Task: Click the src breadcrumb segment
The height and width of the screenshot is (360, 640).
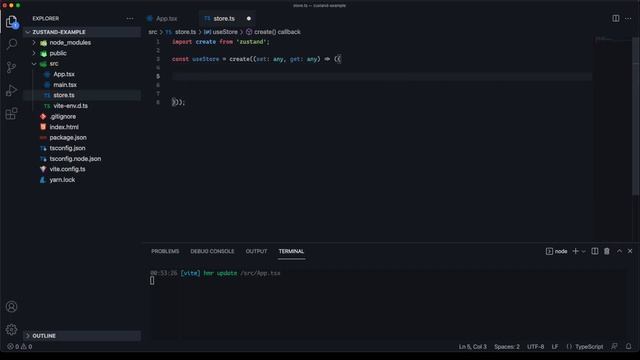Action: (x=153, y=32)
